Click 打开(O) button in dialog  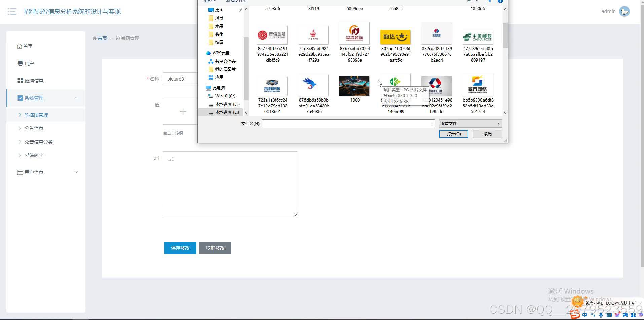[x=454, y=134]
